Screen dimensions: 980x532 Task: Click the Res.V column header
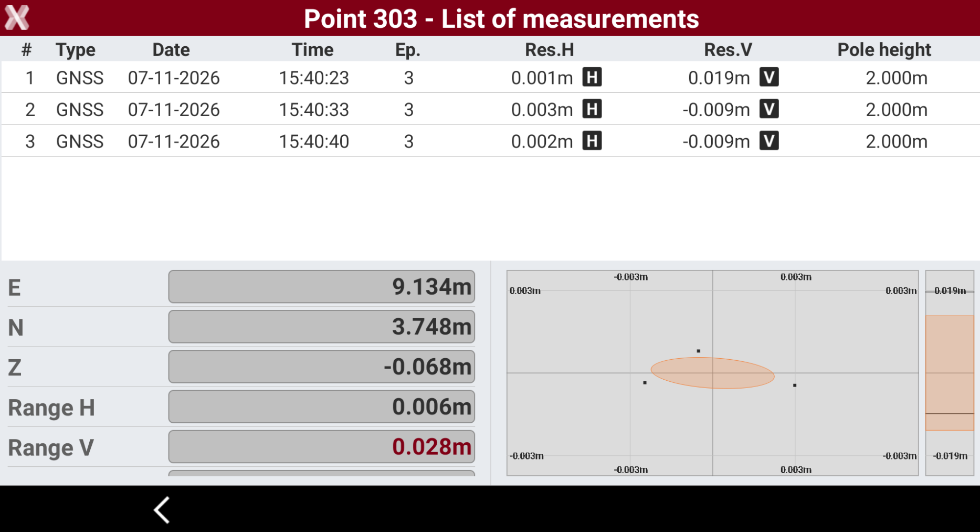728,50
